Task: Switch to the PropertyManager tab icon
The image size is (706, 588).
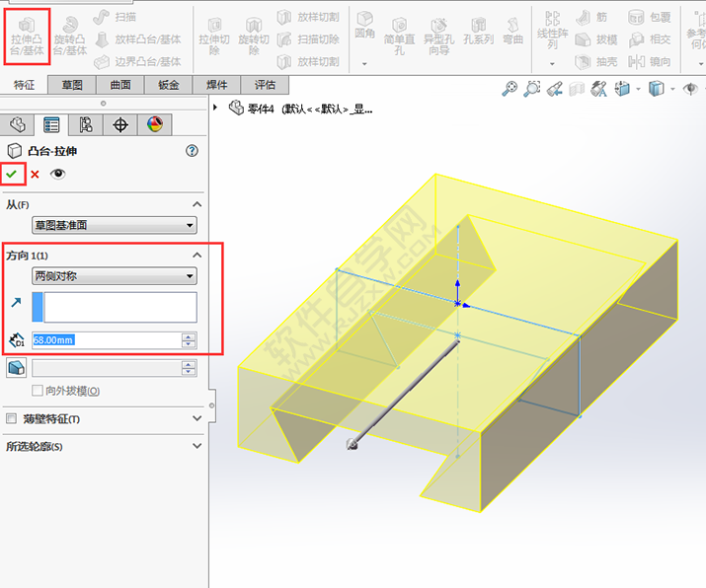Action: point(51,124)
